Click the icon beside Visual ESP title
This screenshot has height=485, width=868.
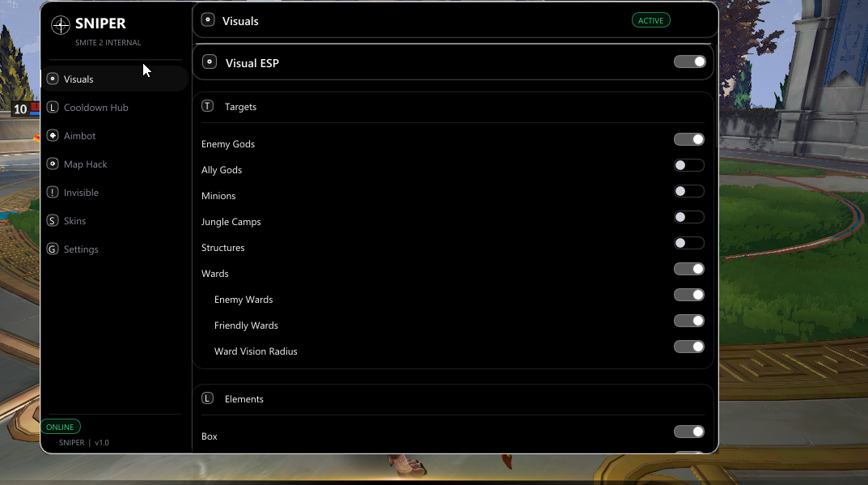point(210,62)
